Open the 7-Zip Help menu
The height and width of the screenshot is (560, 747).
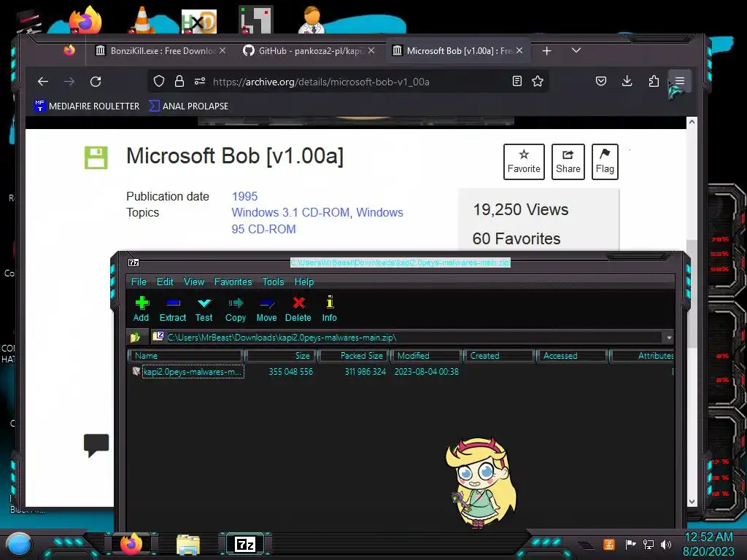(304, 282)
